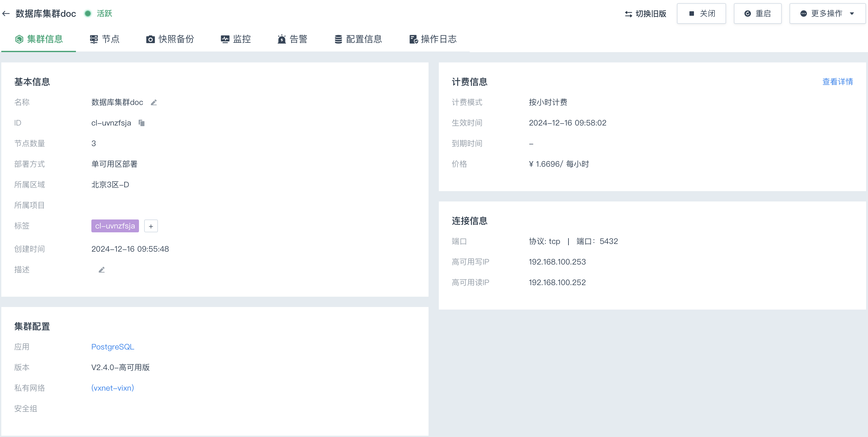The height and width of the screenshot is (437, 868).
Task: Edit the cluster name with the pencil icon
Action: point(154,102)
